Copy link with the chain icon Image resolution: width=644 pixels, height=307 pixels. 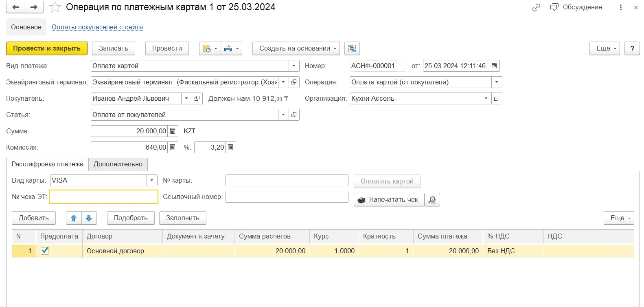coord(536,7)
